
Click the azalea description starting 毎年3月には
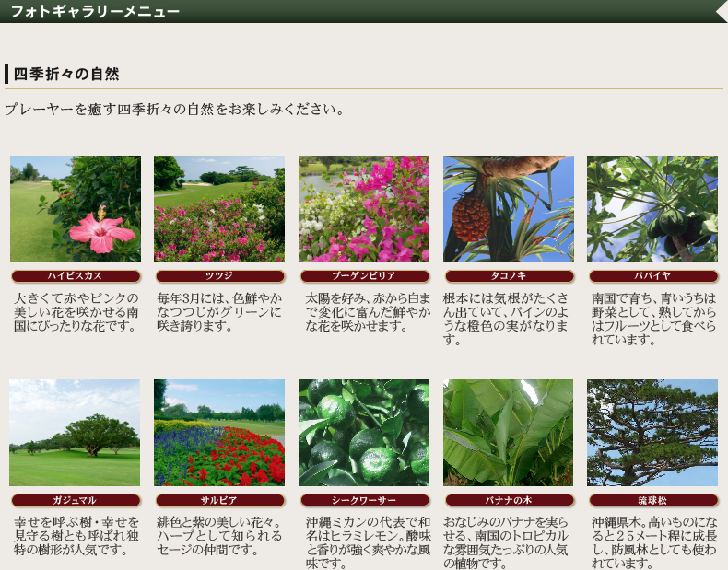click(219, 312)
